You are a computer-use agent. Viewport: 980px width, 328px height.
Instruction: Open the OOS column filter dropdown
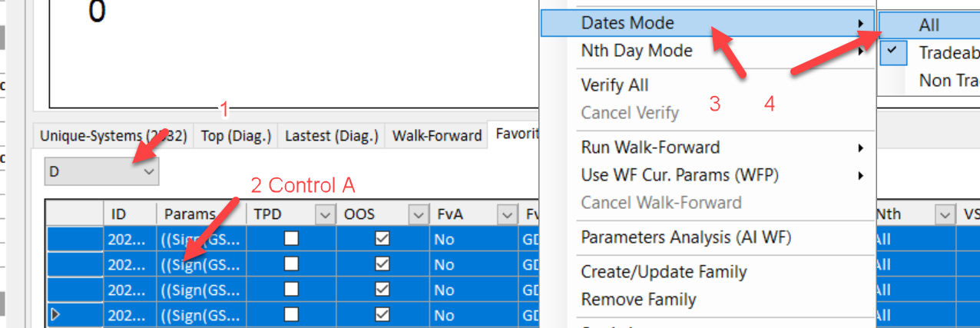point(417,214)
